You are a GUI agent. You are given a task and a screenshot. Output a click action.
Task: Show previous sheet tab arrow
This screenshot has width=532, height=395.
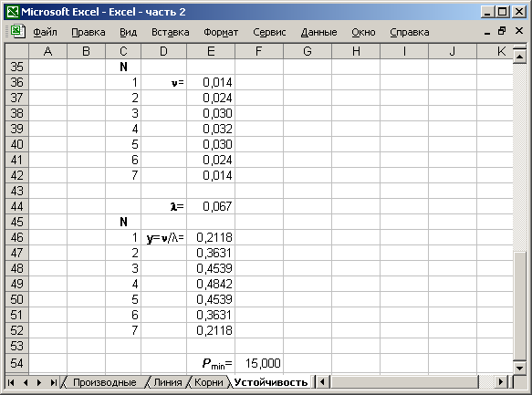[x=26, y=383]
